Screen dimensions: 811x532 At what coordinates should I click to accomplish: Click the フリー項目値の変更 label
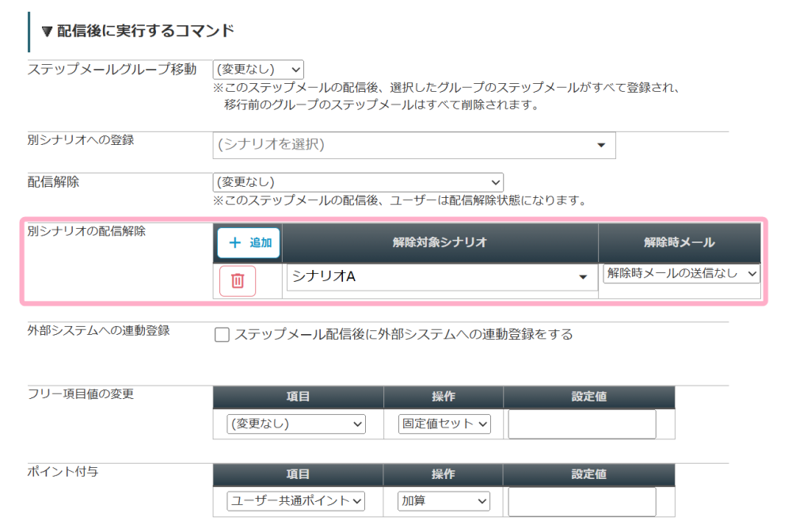pyautogui.click(x=81, y=394)
